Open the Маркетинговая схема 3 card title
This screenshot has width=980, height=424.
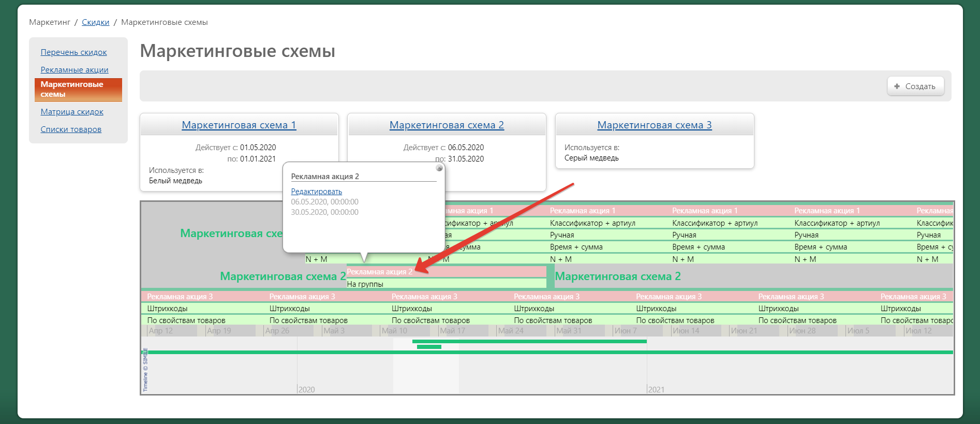655,125
